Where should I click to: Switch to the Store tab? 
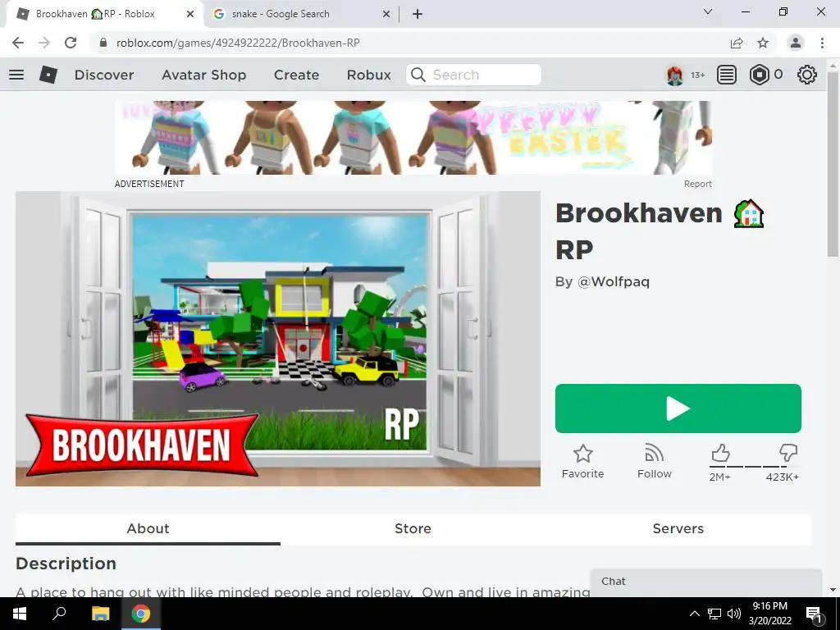tap(413, 529)
